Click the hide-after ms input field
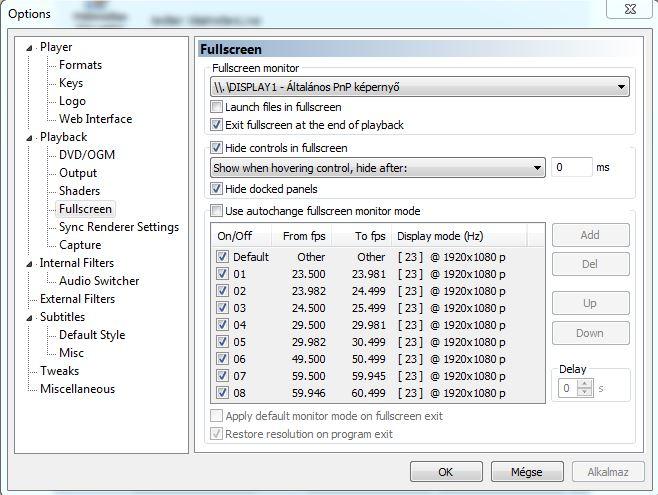The height and width of the screenshot is (495, 658). click(571, 167)
